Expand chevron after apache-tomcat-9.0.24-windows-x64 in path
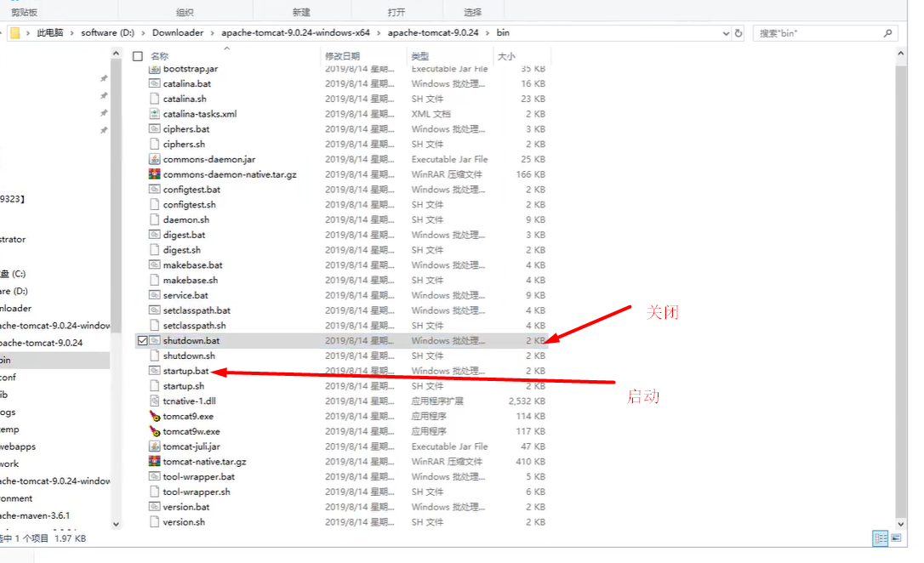This screenshot has height=563, width=924. tap(379, 33)
